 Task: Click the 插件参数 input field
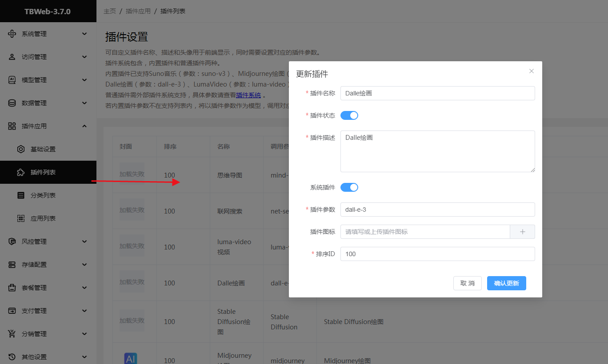point(437,210)
